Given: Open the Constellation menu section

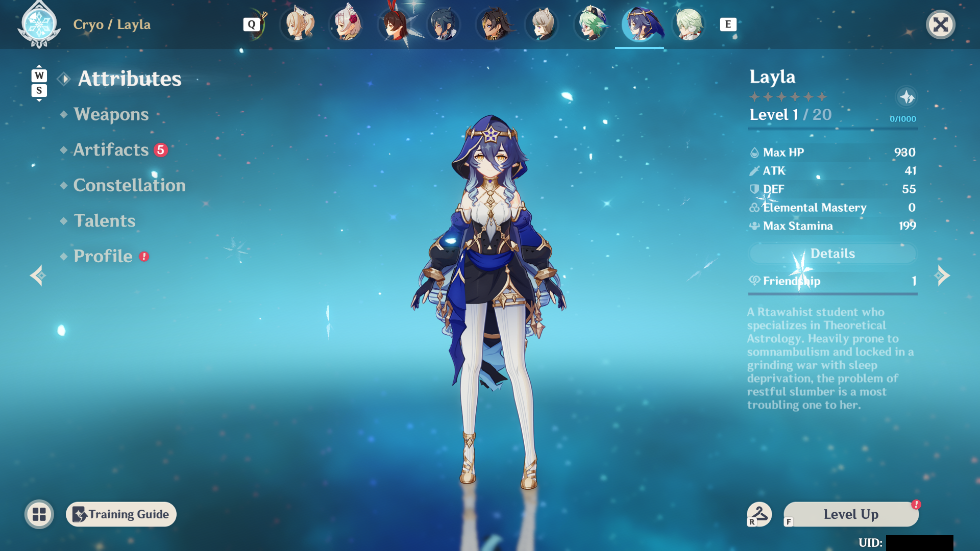Looking at the screenshot, I should coord(130,185).
